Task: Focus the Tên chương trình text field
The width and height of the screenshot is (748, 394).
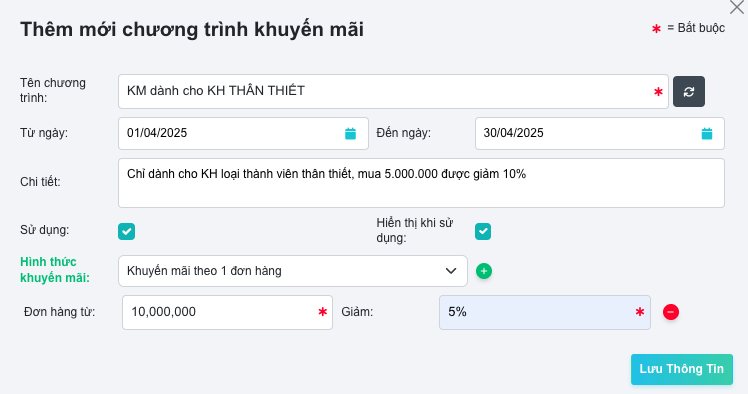Action: [393, 92]
